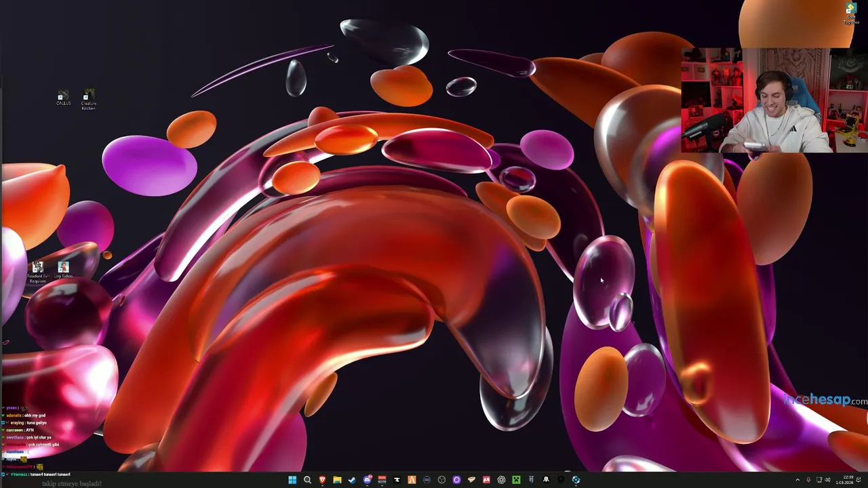Select Log Riders desktop shortcut
Viewport: 868px width, 488px height.
(63, 270)
